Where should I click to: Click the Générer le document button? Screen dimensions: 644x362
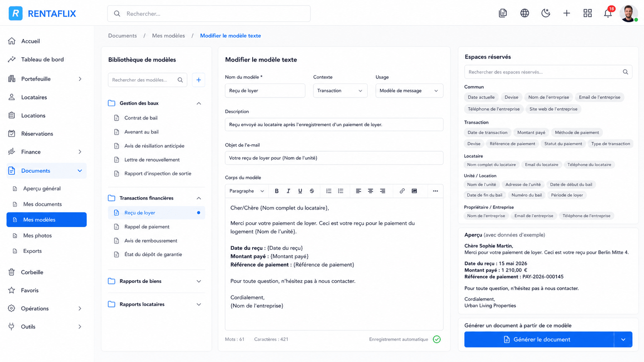click(538, 339)
